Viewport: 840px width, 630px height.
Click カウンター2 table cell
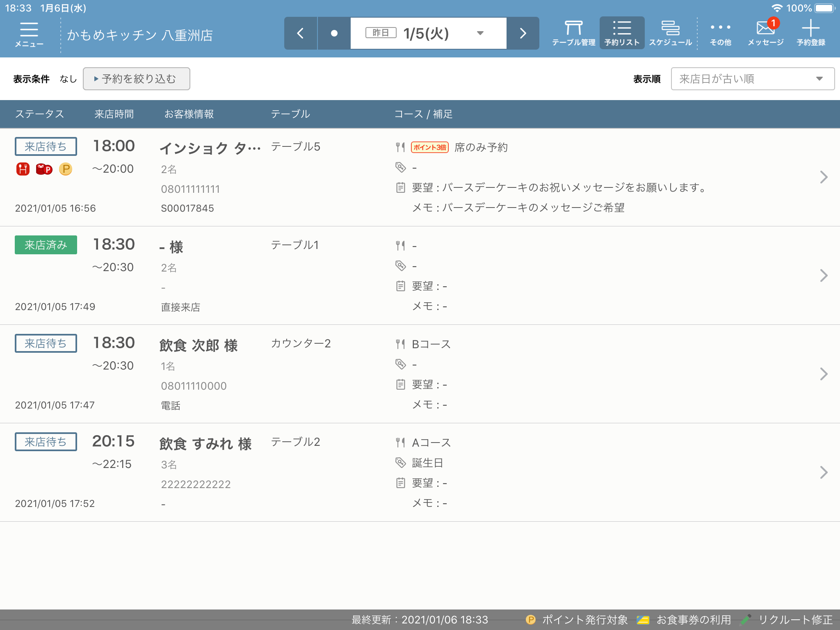click(301, 344)
